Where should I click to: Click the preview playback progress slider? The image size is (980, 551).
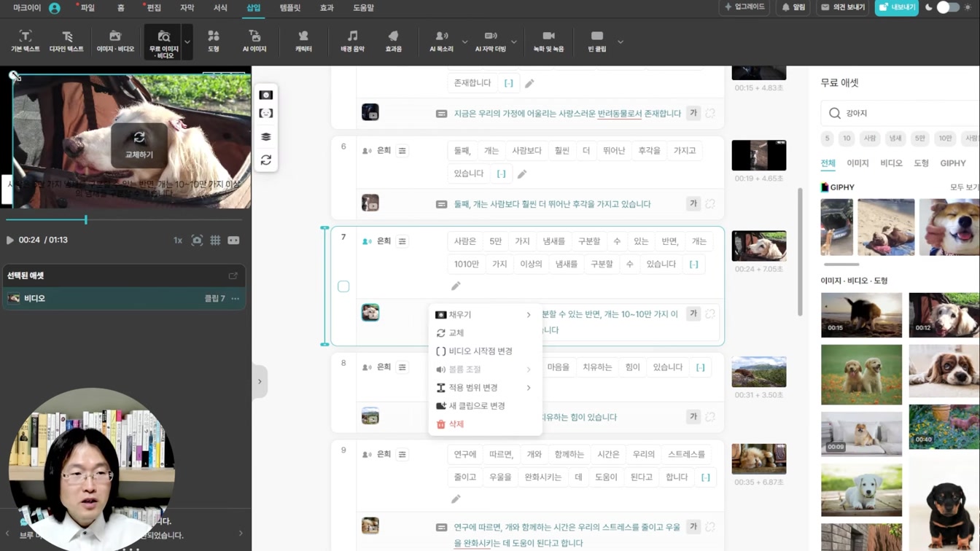(x=124, y=219)
